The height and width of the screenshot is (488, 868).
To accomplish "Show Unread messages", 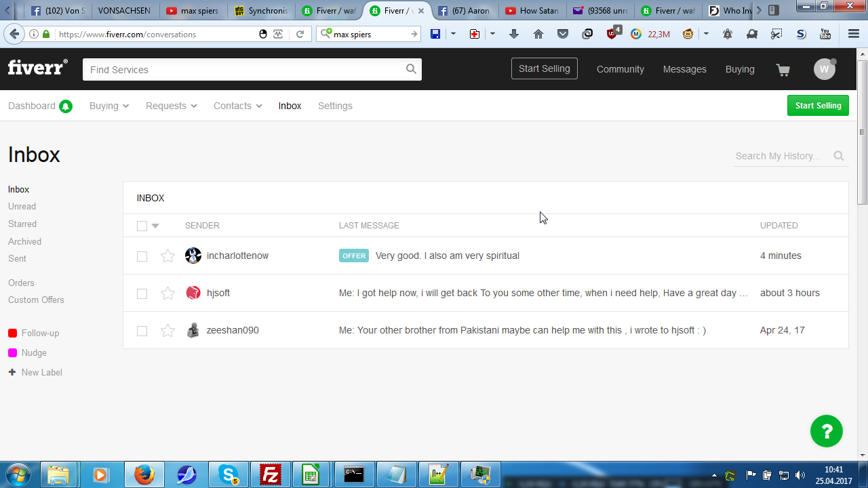I will tap(22, 207).
